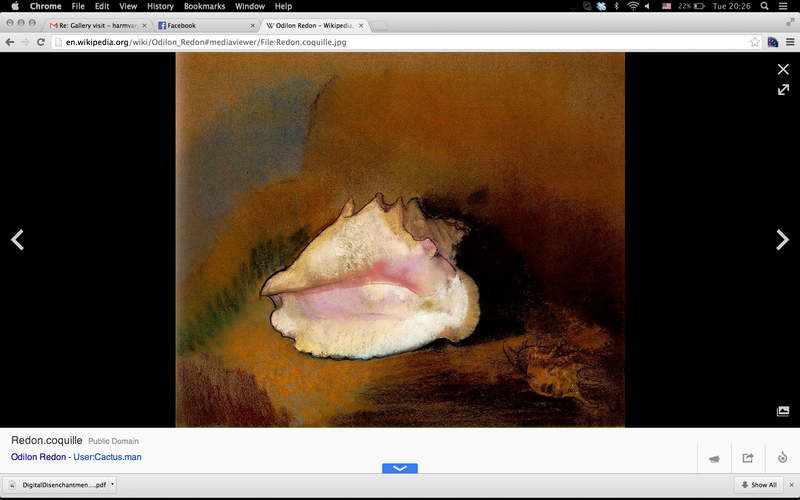The width and height of the screenshot is (800, 500).
Task: Open the View menu
Action: pyautogui.click(x=128, y=6)
